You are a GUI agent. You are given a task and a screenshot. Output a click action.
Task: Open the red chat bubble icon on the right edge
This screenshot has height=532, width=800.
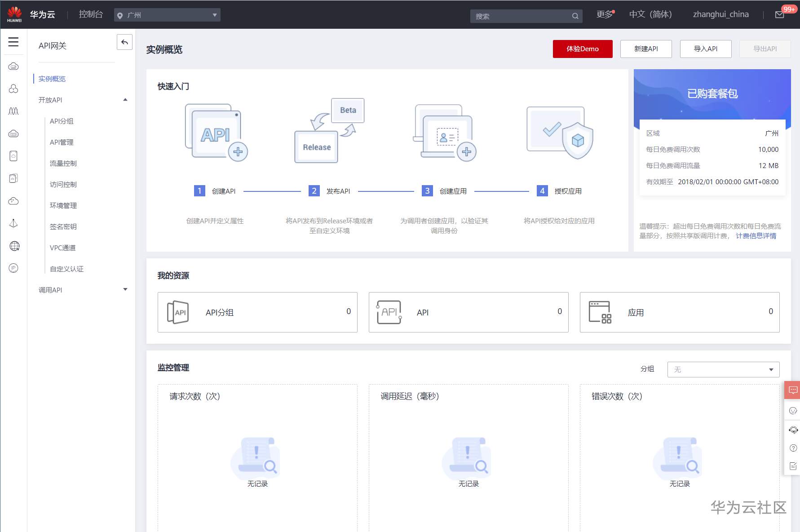point(793,390)
